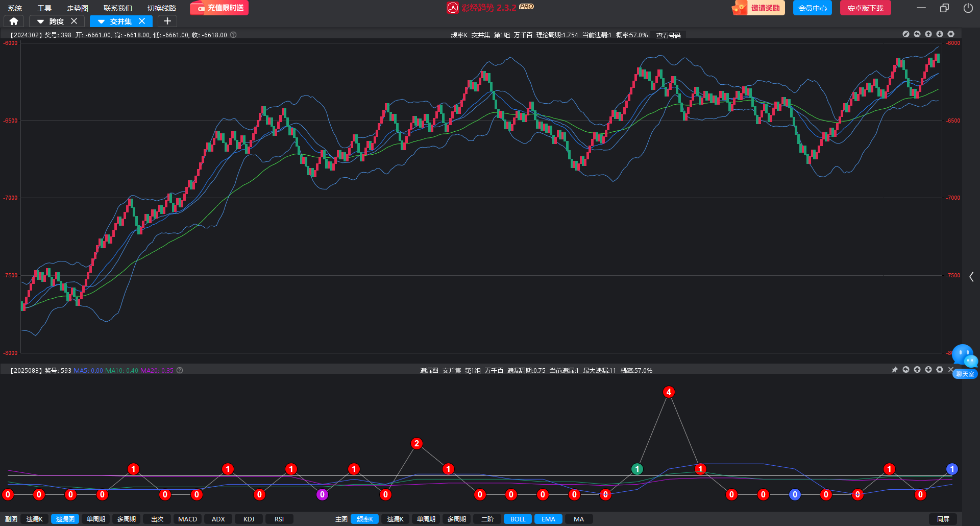Open dropdown arrow on 跨度 tab
This screenshot has height=526, width=980.
coord(40,21)
